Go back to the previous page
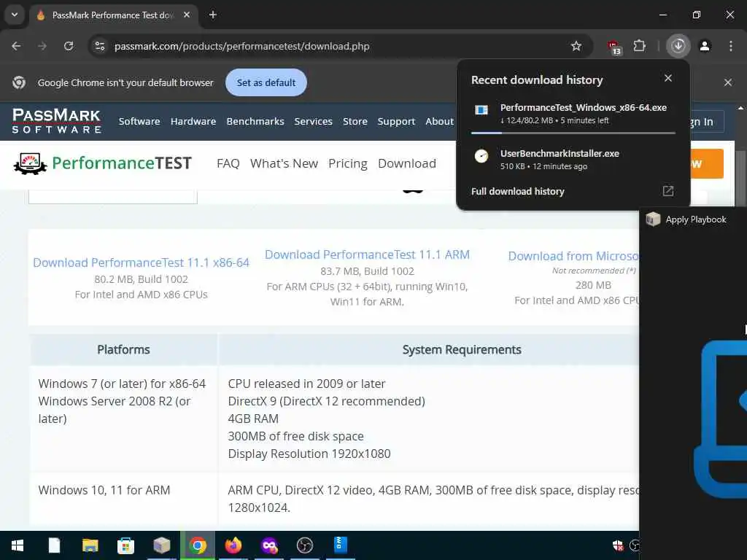Image resolution: width=747 pixels, height=560 pixels. [x=16, y=46]
